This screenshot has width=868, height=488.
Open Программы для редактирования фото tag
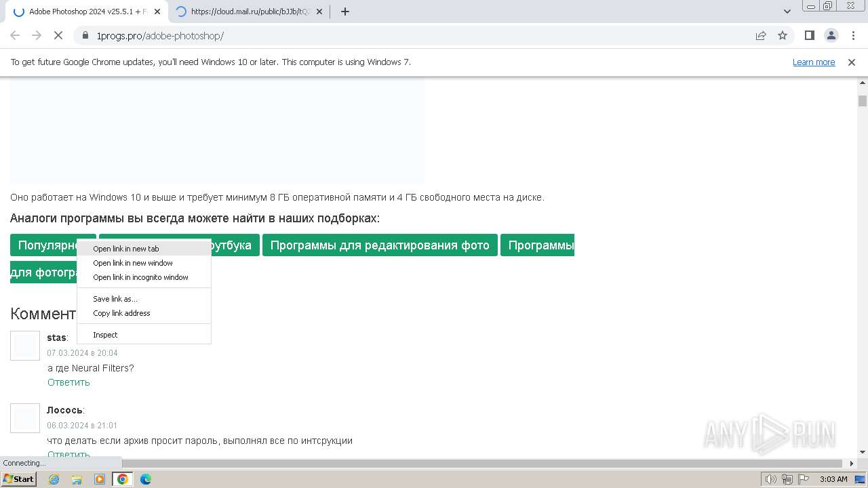click(x=380, y=245)
